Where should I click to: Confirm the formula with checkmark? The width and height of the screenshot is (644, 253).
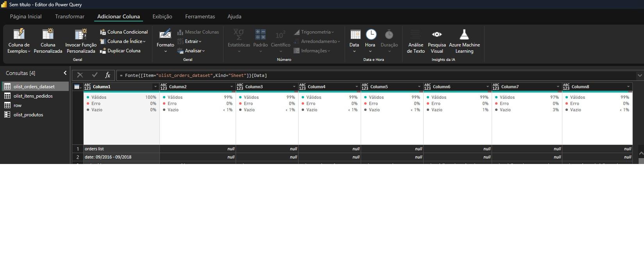(95, 75)
